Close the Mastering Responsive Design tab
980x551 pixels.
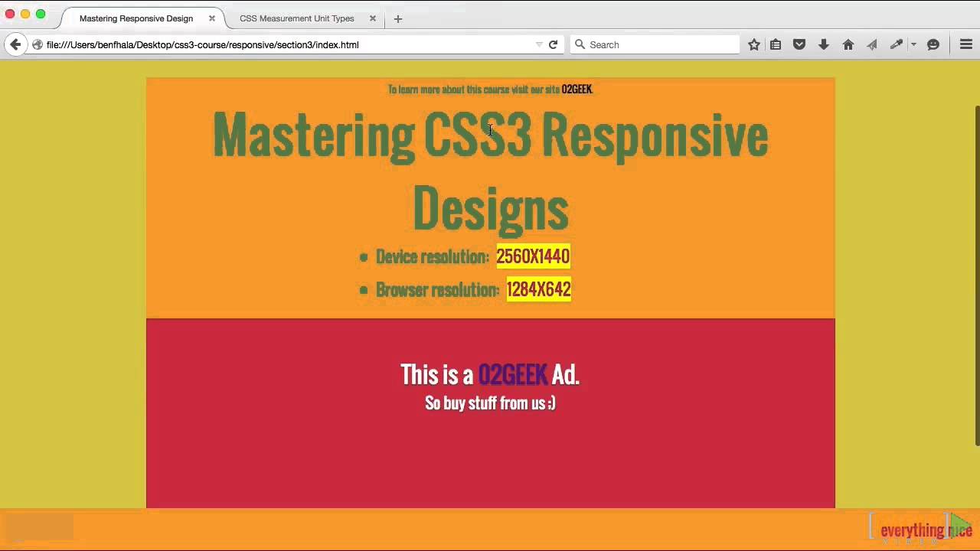tap(212, 18)
